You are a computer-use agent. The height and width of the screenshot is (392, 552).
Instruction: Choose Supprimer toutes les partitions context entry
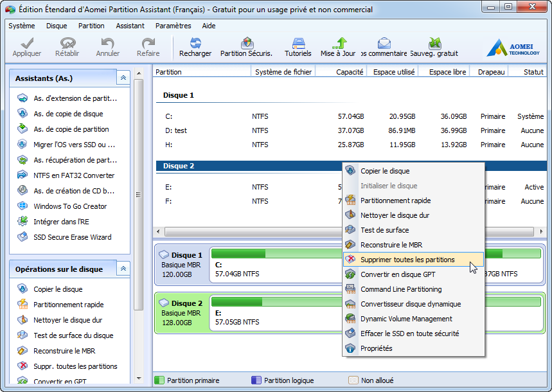click(x=413, y=260)
